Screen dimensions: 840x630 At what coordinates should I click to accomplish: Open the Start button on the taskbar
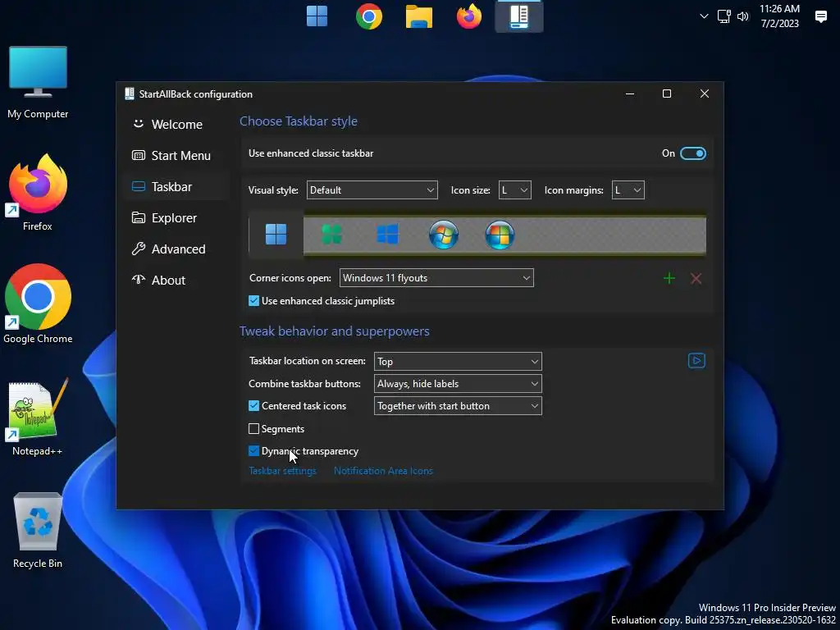pyautogui.click(x=317, y=16)
